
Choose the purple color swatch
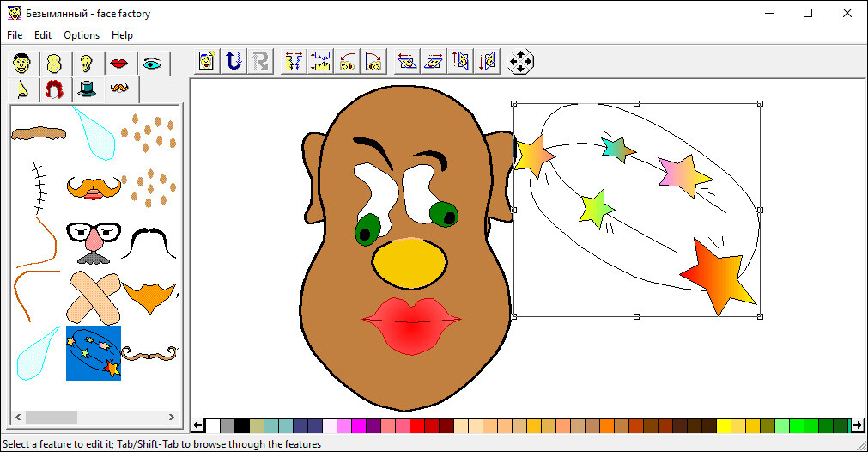pos(373,425)
